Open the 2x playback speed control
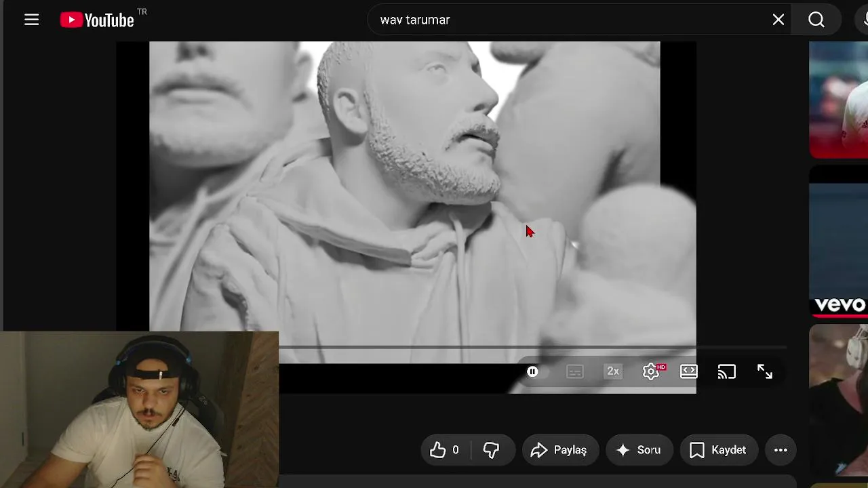868x488 pixels. 613,371
